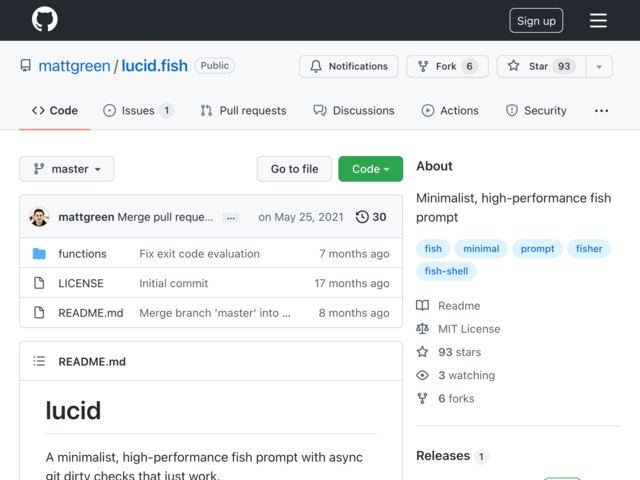The image size is (640, 480).
Task: Open the mattgreen owner link
Action: 74,66
